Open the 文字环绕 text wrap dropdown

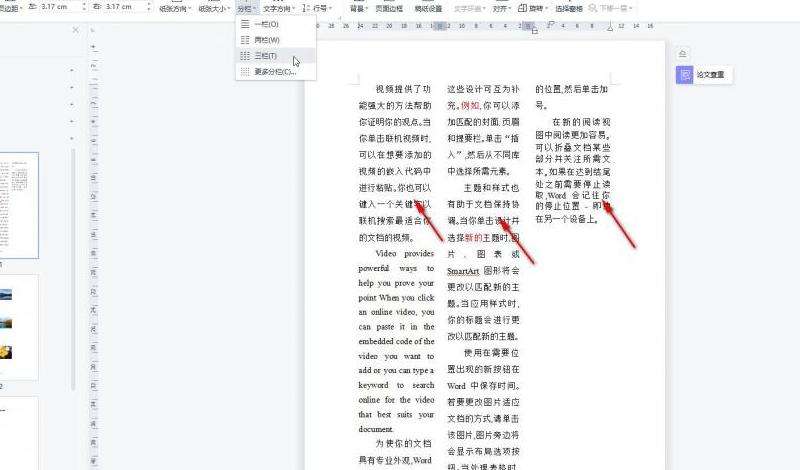click(469, 8)
